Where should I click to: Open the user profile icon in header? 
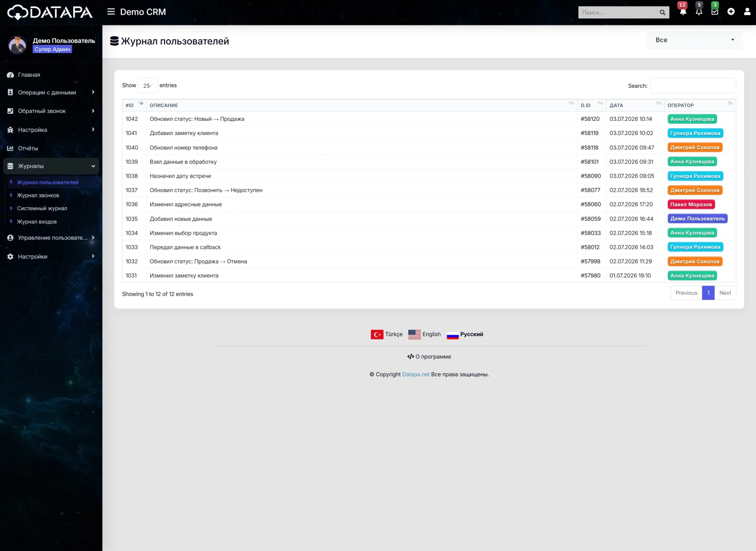[747, 12]
